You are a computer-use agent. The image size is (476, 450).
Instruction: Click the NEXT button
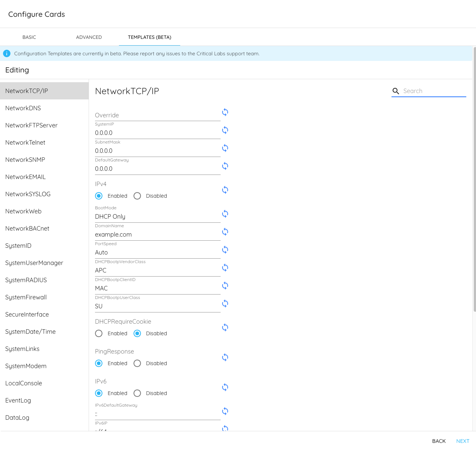[x=463, y=441]
